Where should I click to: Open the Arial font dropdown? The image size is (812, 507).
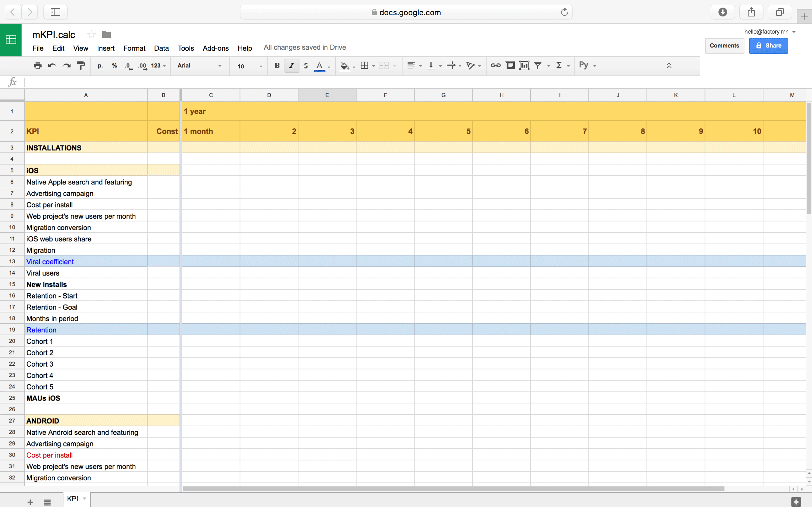(199, 66)
